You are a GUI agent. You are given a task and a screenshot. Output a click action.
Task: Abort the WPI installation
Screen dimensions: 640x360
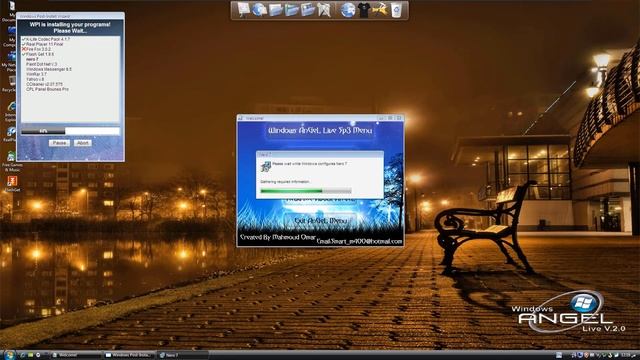tap(83, 143)
